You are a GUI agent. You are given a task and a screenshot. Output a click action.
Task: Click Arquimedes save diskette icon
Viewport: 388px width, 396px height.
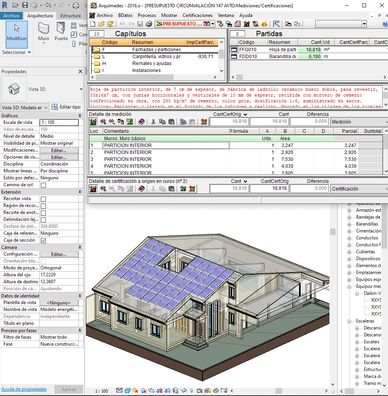(140, 24)
